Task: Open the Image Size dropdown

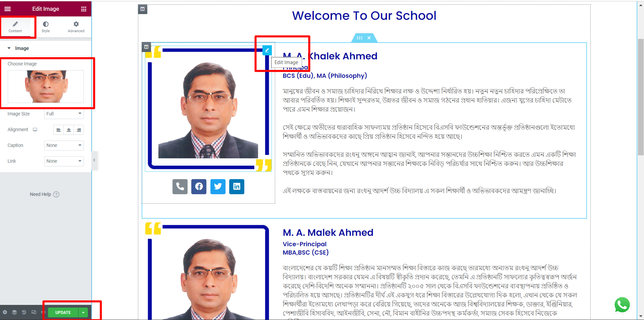Action: point(64,114)
